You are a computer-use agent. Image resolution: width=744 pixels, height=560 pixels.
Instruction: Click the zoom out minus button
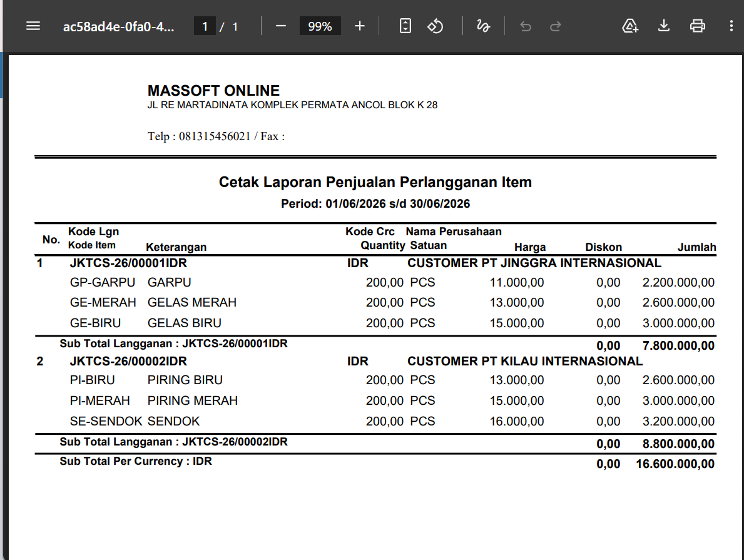(x=280, y=26)
